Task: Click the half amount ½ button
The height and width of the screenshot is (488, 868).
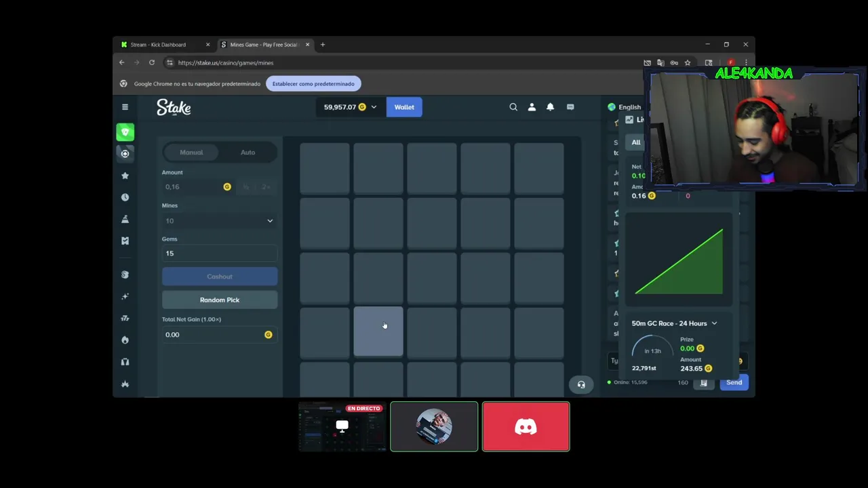Action: tap(245, 187)
